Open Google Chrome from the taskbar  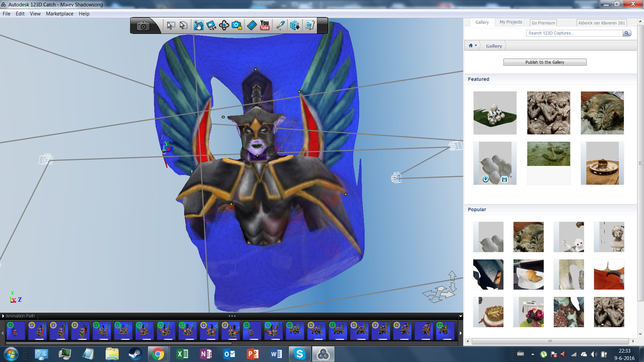(158, 354)
